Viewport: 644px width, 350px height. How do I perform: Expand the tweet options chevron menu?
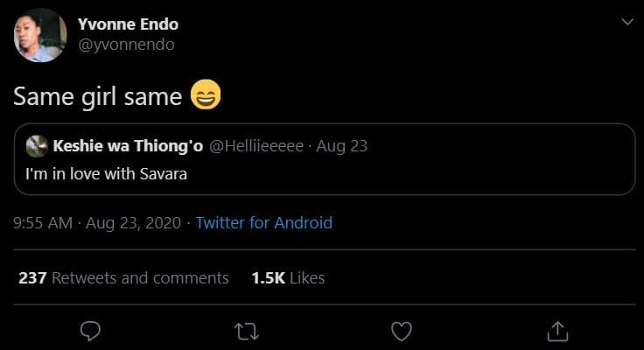click(x=626, y=23)
